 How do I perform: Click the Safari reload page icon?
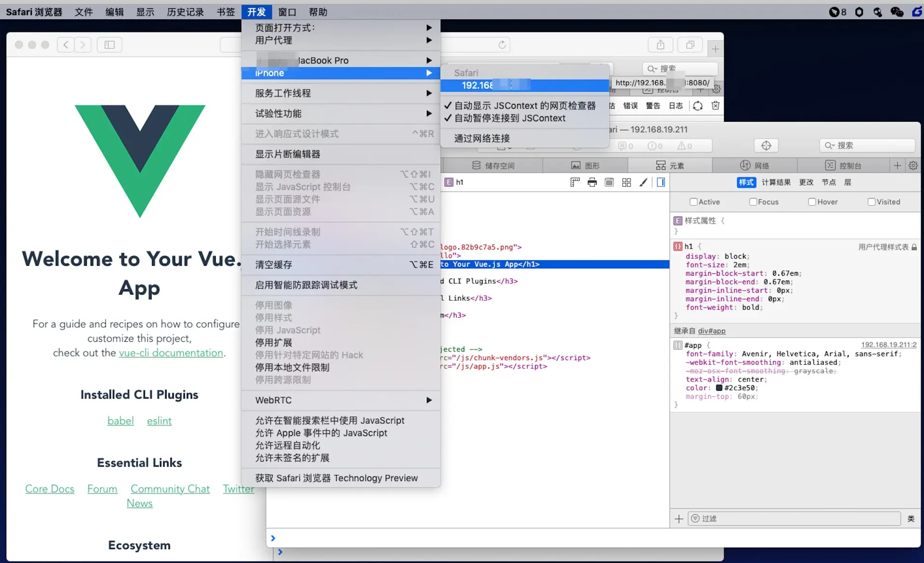pyautogui.click(x=502, y=45)
